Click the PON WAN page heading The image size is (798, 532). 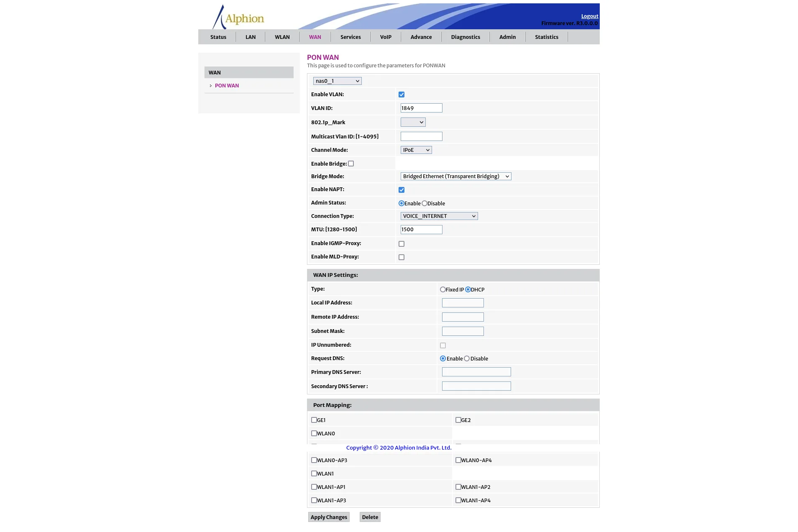click(x=323, y=57)
